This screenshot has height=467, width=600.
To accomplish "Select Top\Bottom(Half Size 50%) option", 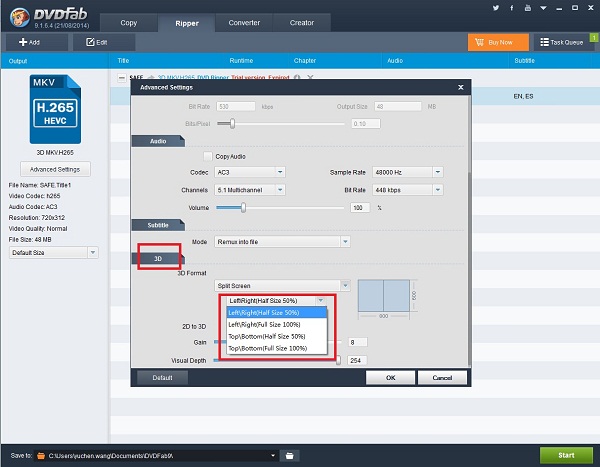I will pyautogui.click(x=277, y=336).
